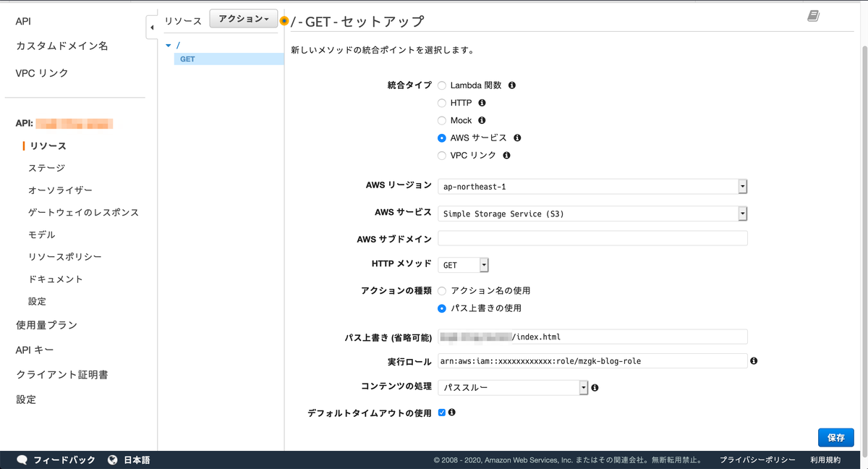Open API-level 設定 under ドキュメント
Viewport: 868px width, 469px height.
click(37, 301)
